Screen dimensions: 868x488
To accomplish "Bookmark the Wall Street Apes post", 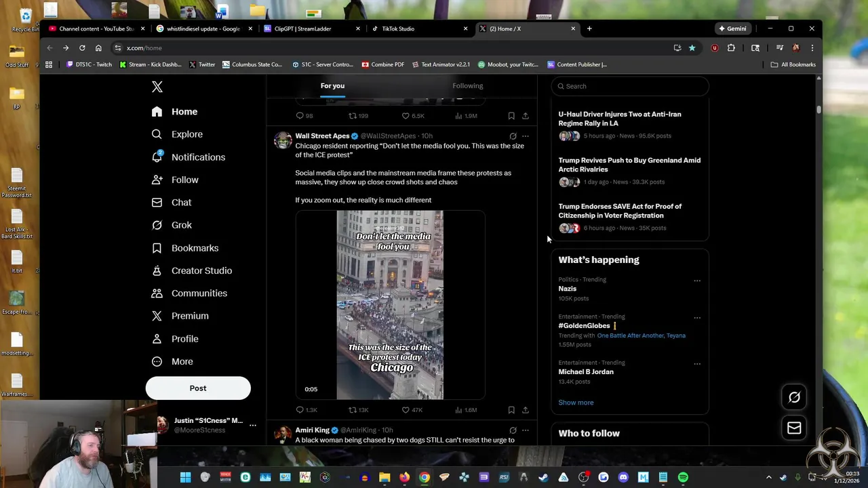I will (511, 410).
